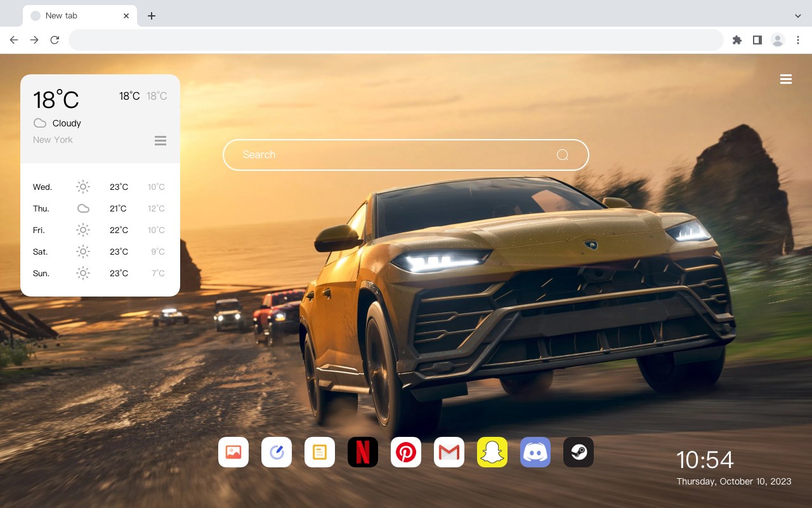Viewport: 812px width, 508px height.
Task: Select the New tab tab
Action: pyautogui.click(x=80, y=16)
